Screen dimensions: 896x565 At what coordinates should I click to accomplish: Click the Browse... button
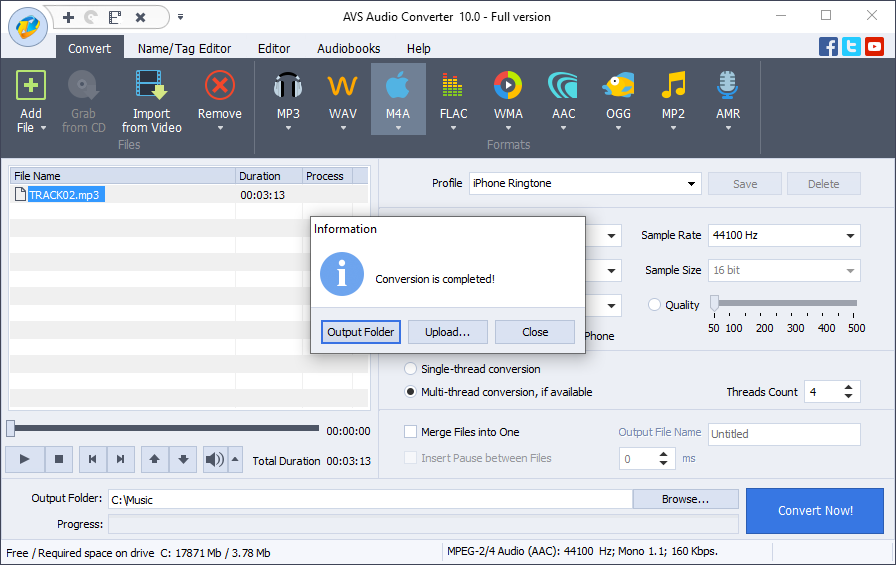pos(685,499)
